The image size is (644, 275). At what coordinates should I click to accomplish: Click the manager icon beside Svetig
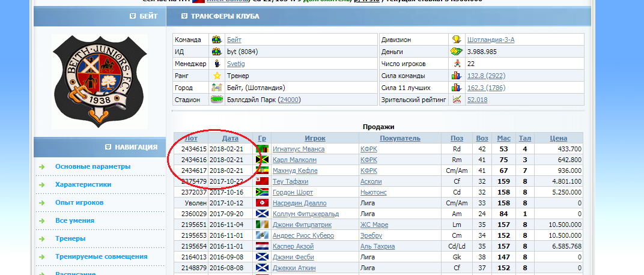[x=216, y=64]
